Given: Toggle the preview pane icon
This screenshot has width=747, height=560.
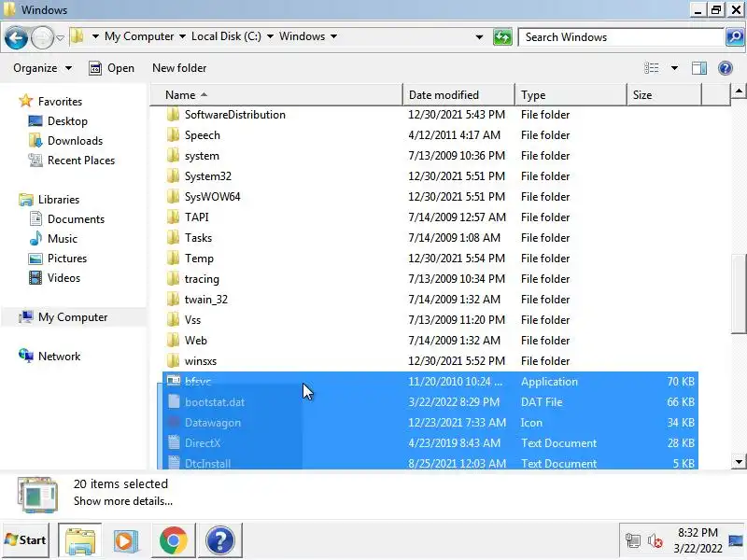Looking at the screenshot, I should coord(698,68).
